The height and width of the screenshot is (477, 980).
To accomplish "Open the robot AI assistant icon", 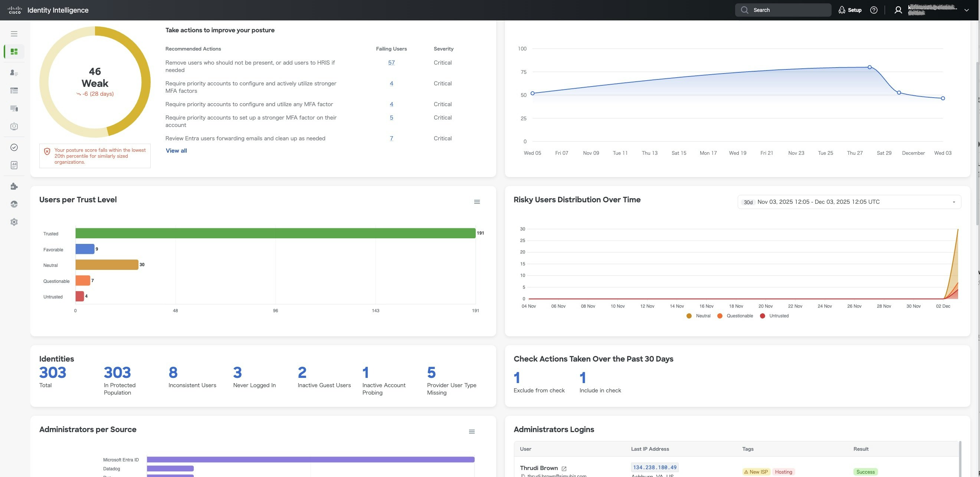I will click(x=14, y=126).
